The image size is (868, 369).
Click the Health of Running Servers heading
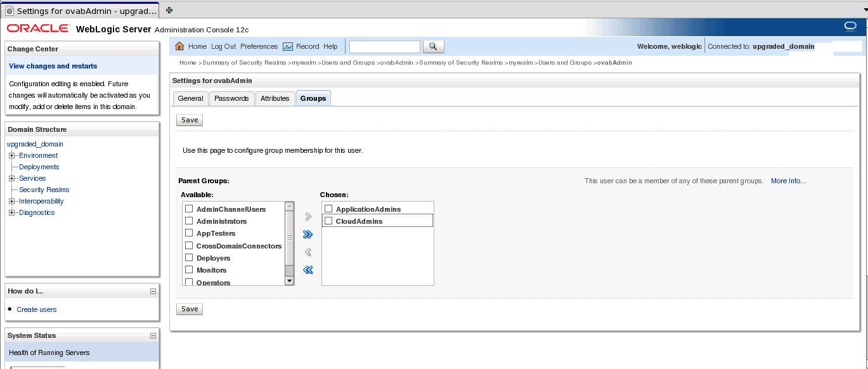click(49, 353)
